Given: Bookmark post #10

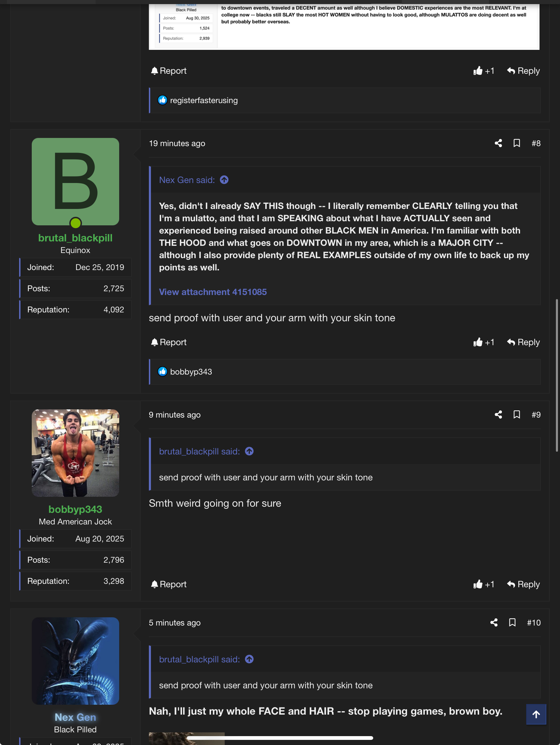Looking at the screenshot, I should [512, 623].
